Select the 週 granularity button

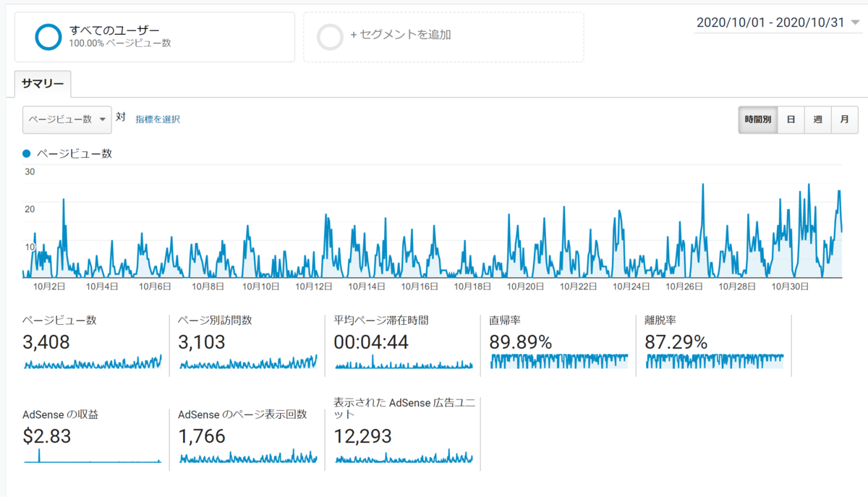[817, 119]
